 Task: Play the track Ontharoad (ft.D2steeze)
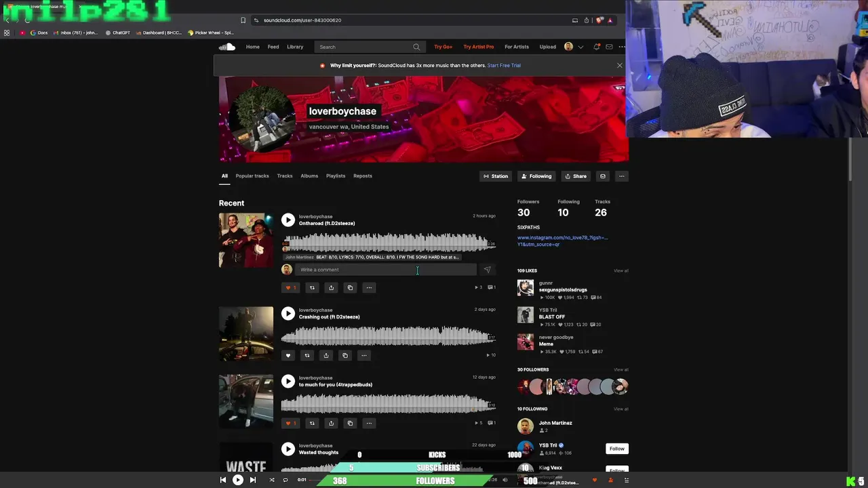pyautogui.click(x=288, y=220)
